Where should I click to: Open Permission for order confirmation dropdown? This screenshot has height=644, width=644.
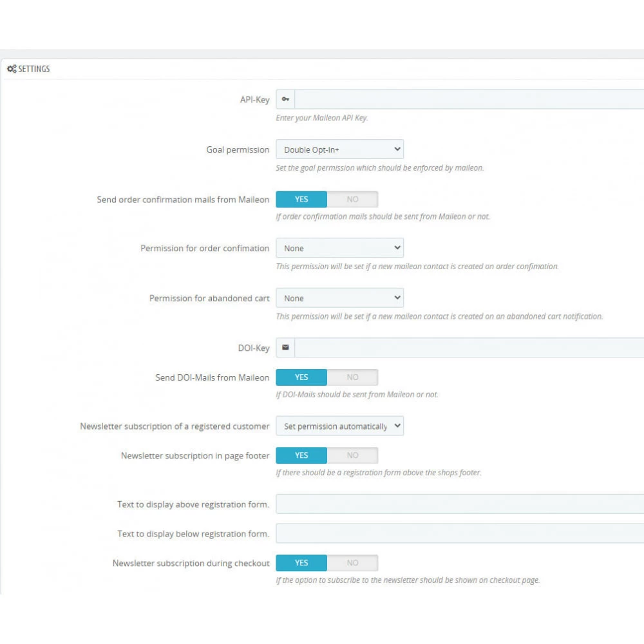tap(339, 248)
